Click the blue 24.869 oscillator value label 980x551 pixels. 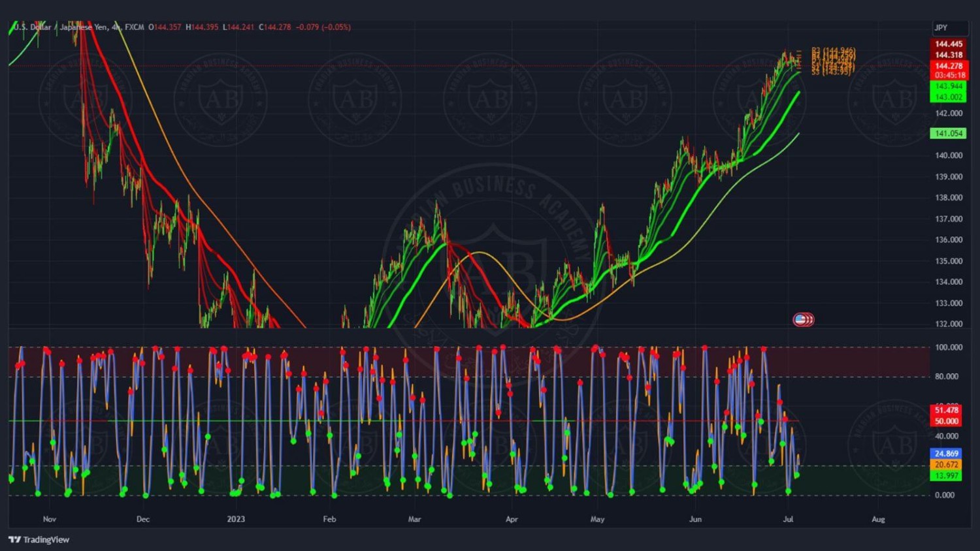946,453
